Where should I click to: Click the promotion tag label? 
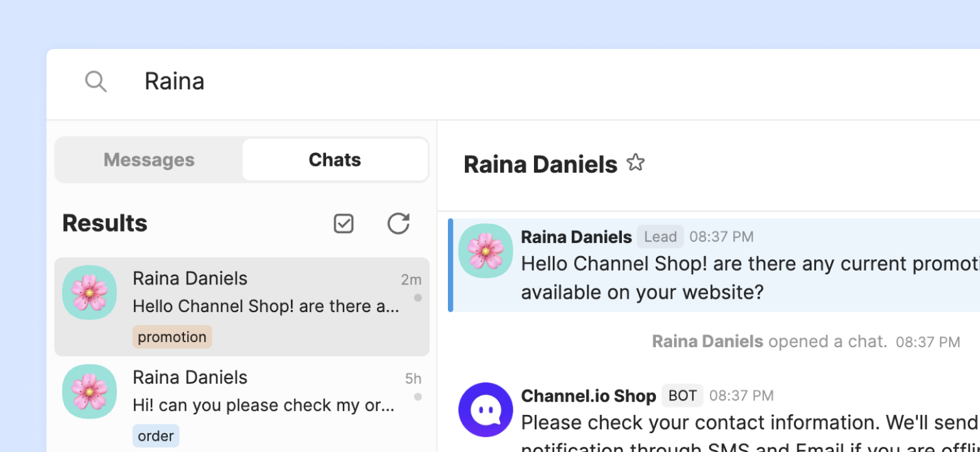click(172, 337)
